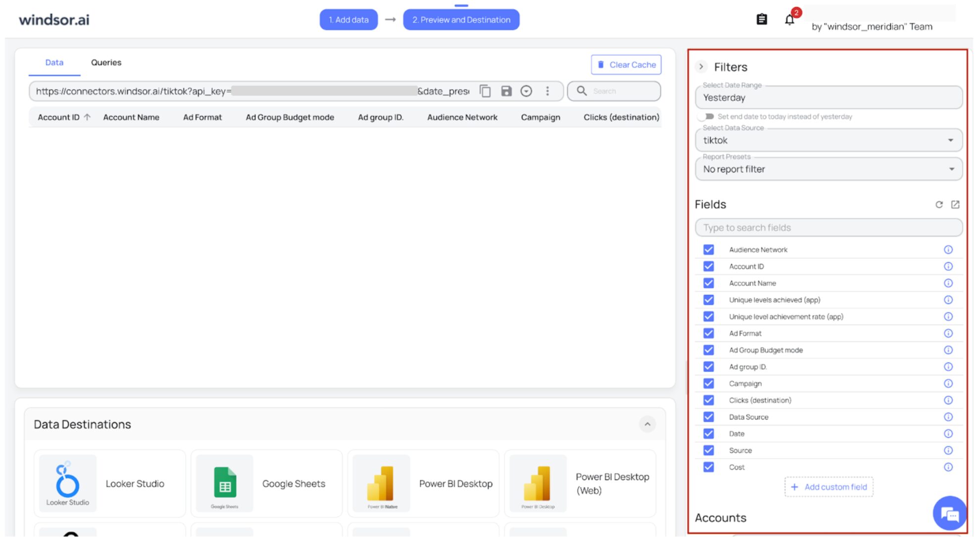Show info for Ad group ID field
Image resolution: width=980 pixels, height=537 pixels.
pyautogui.click(x=948, y=367)
